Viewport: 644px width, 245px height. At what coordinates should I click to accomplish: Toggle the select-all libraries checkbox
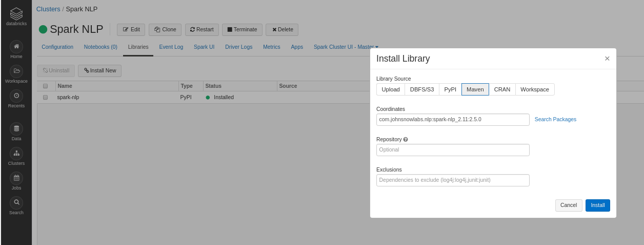point(45,86)
